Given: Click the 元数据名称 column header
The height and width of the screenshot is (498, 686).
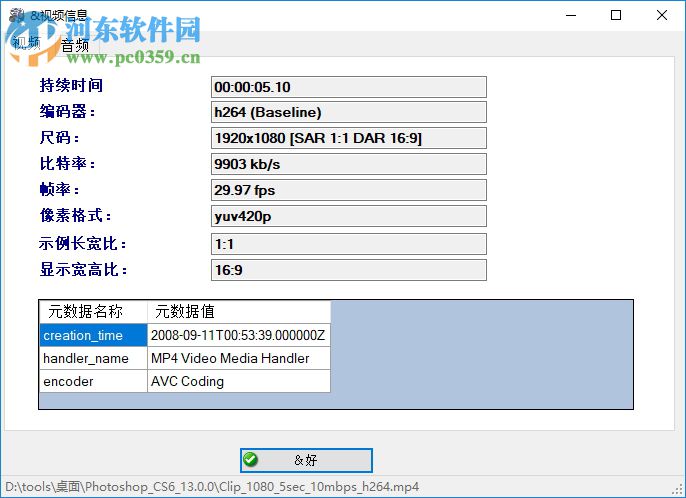Looking at the screenshot, I should pos(93,312).
